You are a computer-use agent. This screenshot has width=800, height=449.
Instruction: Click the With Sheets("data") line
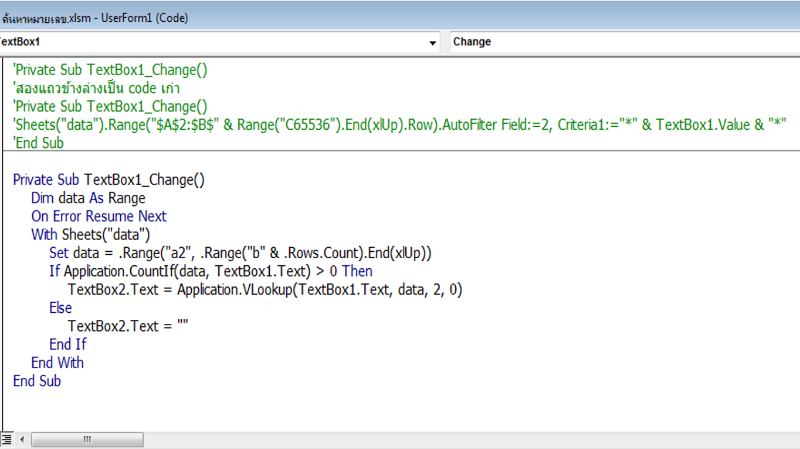[90, 235]
